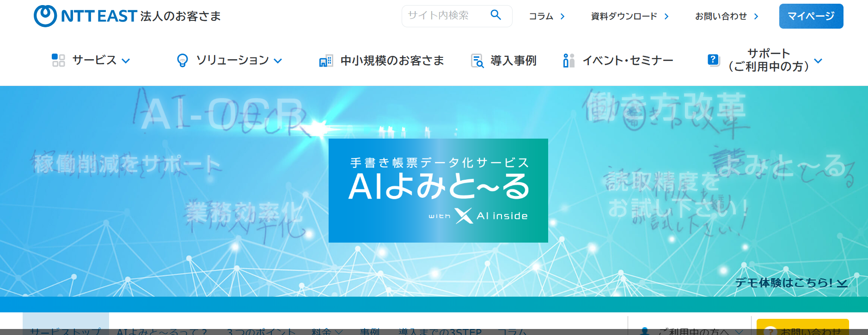Expand the ソリューション dropdown chevron
Image resolution: width=868 pixels, height=335 pixels.
pos(278,61)
